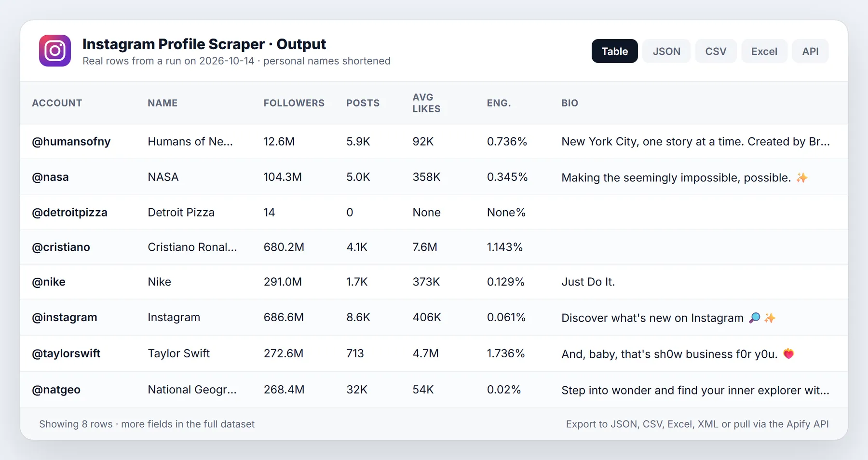Click the 'Showing 8 rows' footer text
The height and width of the screenshot is (460, 868).
pyautogui.click(x=147, y=424)
